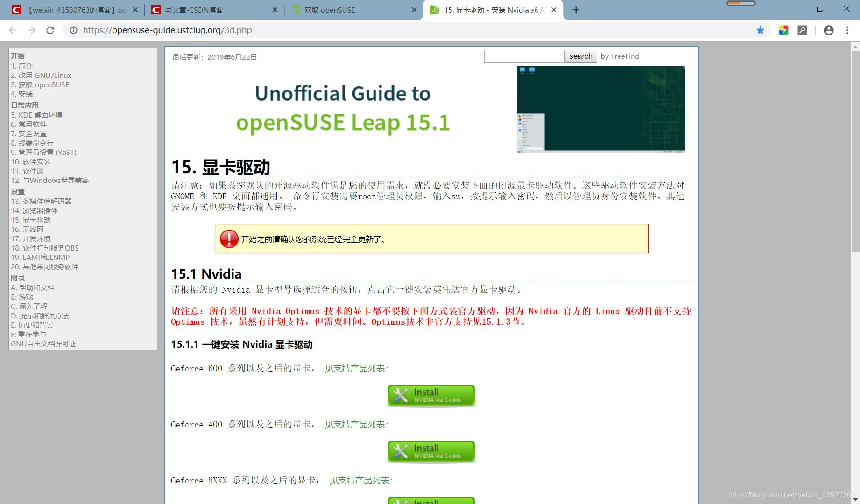Open supported products list for Geforce 8XXX
860x504 pixels.
coord(361,481)
